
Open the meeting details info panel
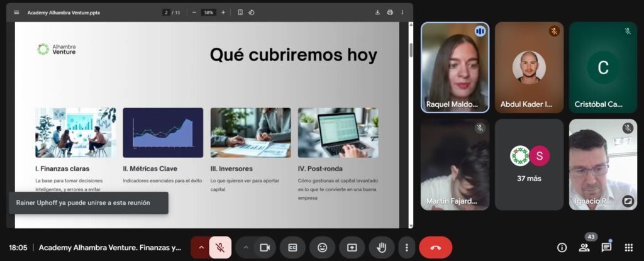[x=562, y=248]
